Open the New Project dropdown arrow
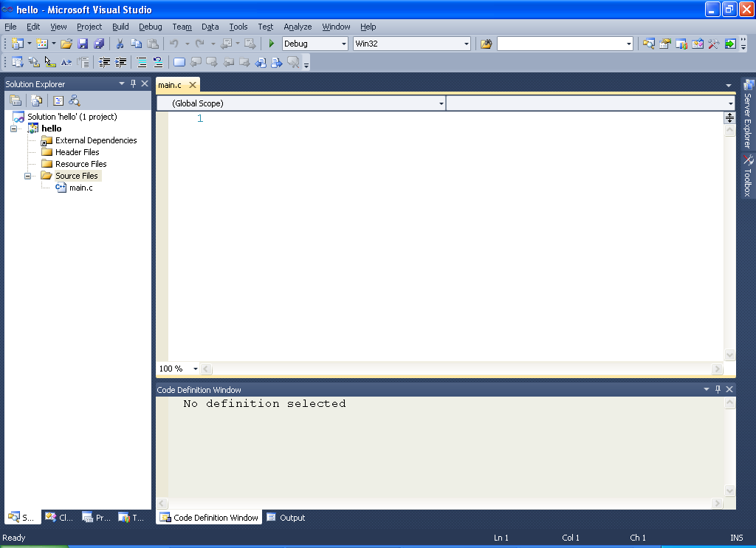Viewport: 756px width, 548px height. pos(30,44)
